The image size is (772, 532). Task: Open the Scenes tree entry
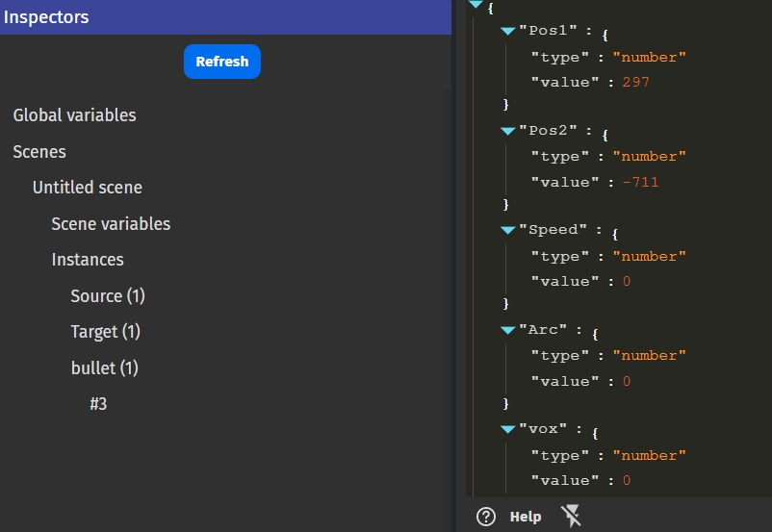(39, 152)
